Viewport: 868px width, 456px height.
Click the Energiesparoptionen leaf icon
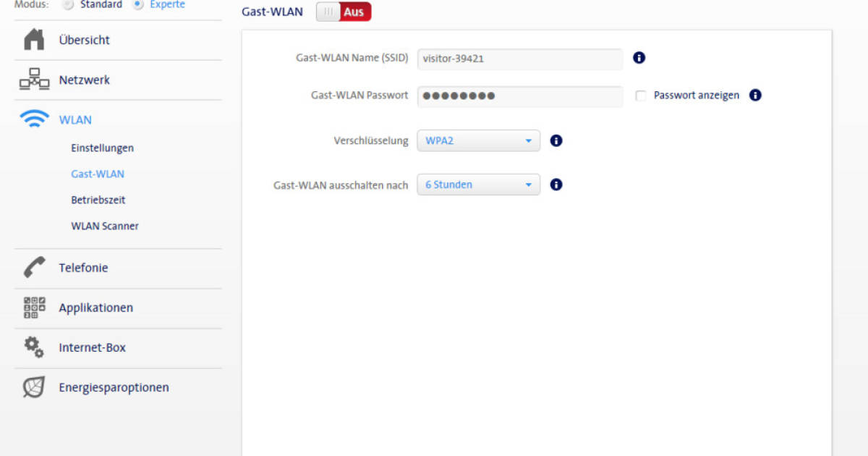34,387
